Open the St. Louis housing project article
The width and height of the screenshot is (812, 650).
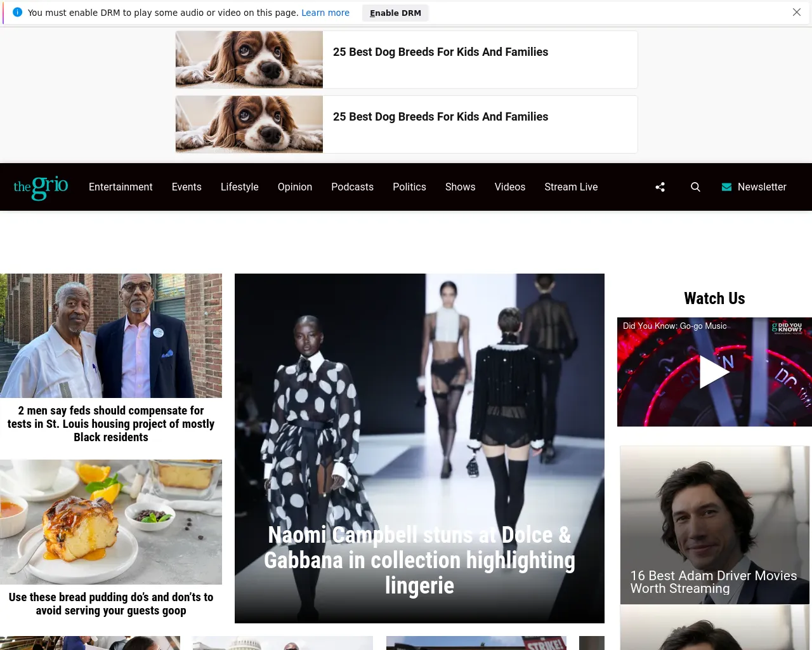(x=111, y=424)
